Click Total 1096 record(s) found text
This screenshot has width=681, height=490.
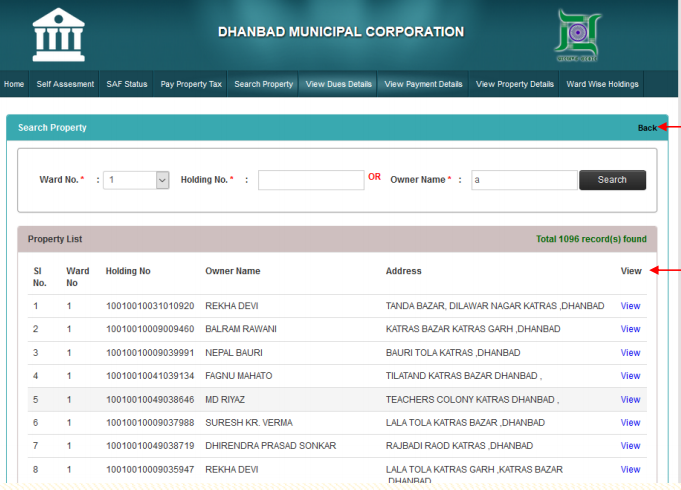click(591, 239)
